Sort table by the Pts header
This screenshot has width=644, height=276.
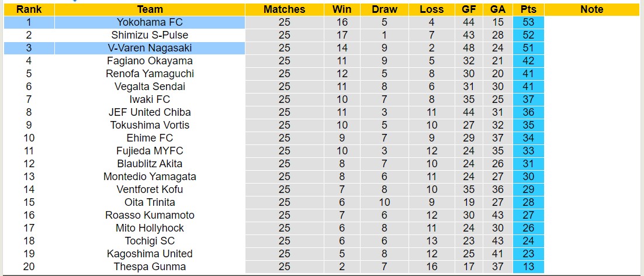528,9
